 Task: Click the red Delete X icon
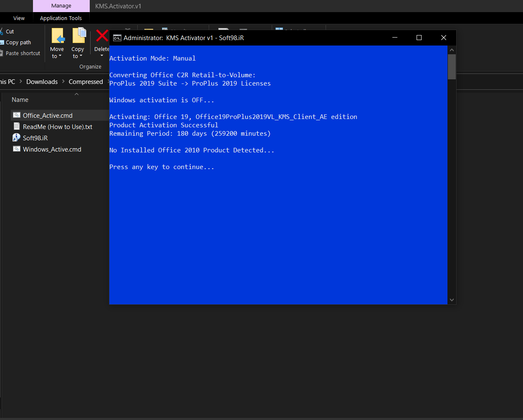(102, 35)
